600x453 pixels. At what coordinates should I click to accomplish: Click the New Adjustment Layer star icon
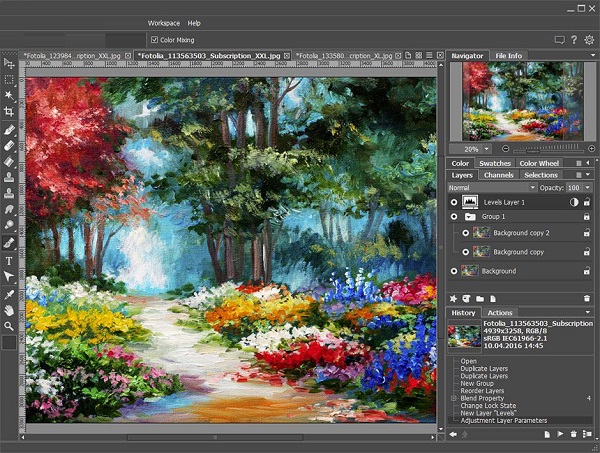point(453,299)
